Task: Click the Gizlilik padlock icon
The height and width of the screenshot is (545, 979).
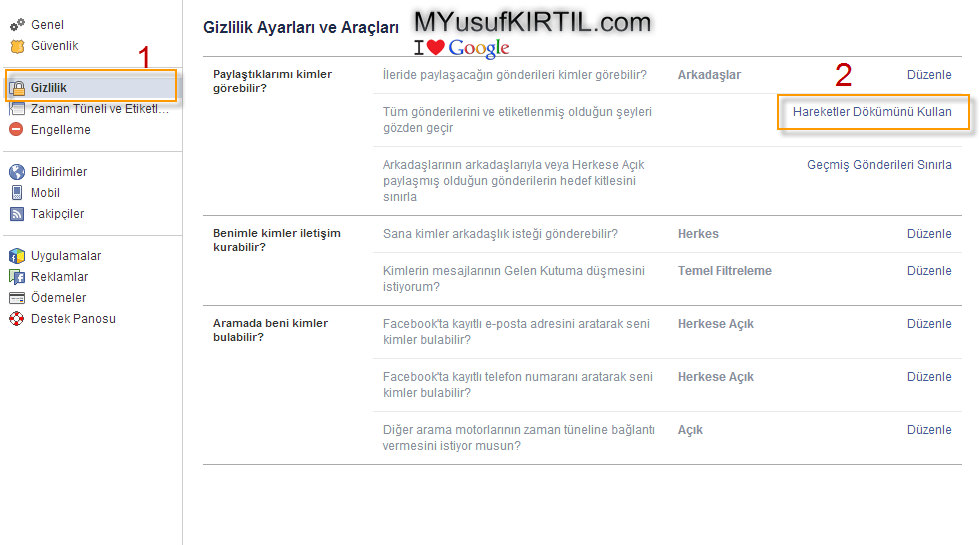Action: tap(17, 88)
